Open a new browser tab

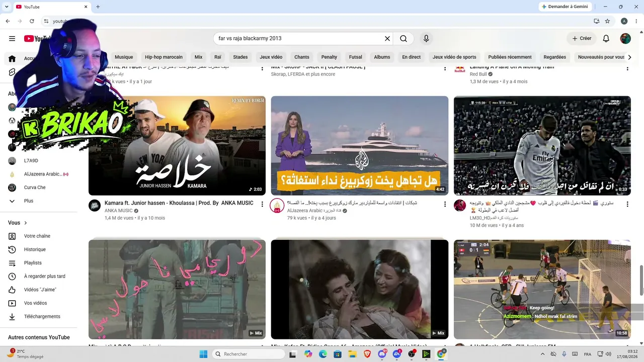pos(98,7)
